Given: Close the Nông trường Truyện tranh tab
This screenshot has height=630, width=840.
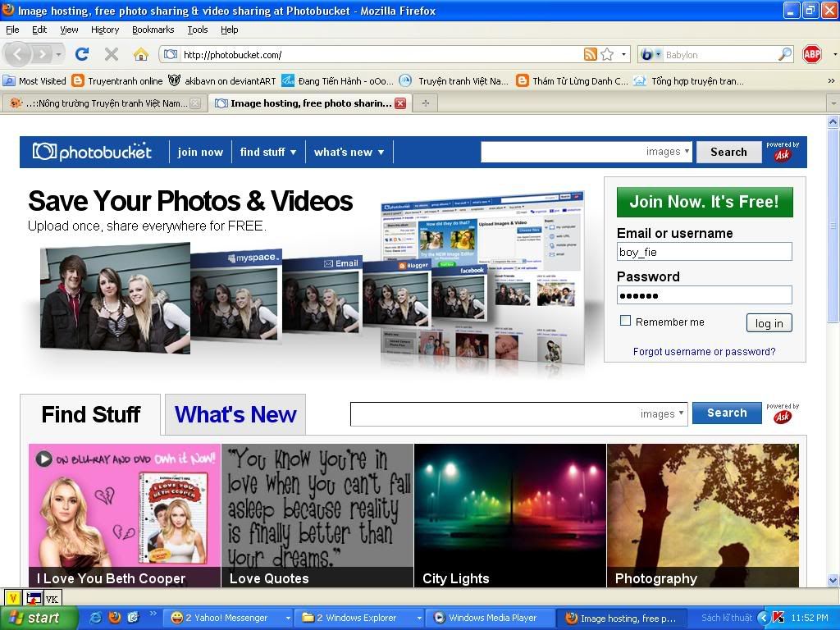Looking at the screenshot, I should point(195,103).
